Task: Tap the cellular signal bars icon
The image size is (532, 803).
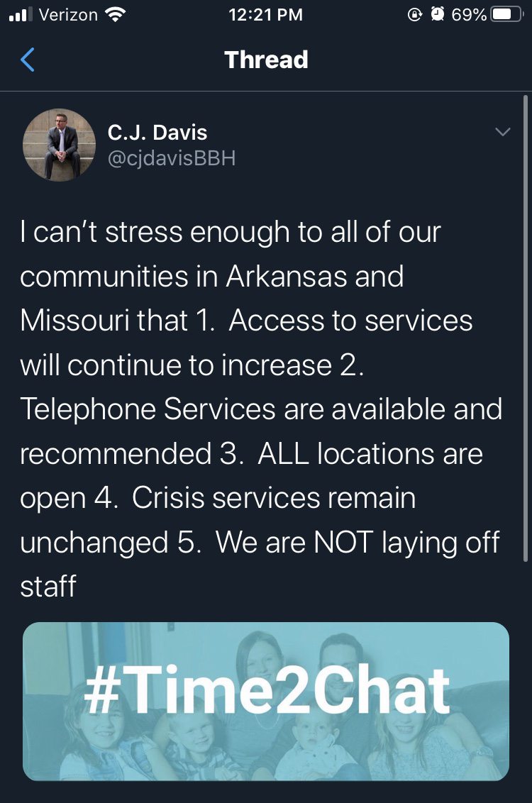Action: click(21, 15)
